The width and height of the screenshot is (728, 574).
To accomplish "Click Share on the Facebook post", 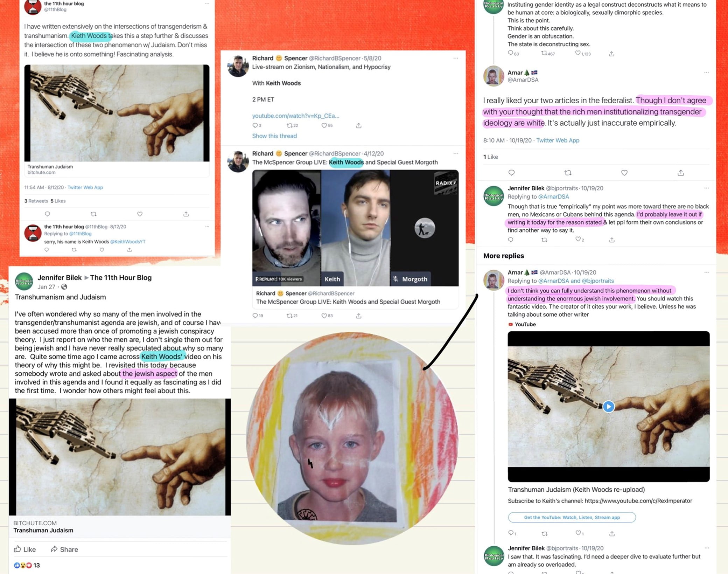I will tap(64, 549).
